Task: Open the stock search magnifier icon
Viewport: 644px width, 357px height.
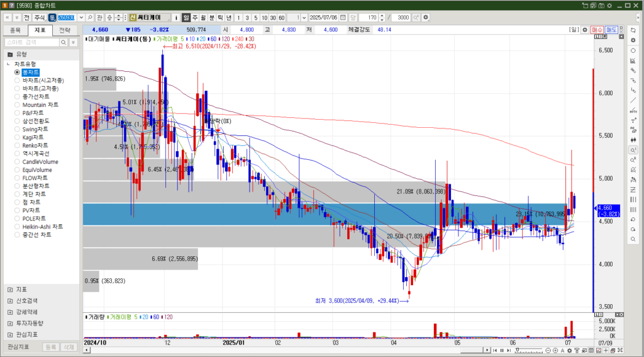Action: [x=89, y=18]
